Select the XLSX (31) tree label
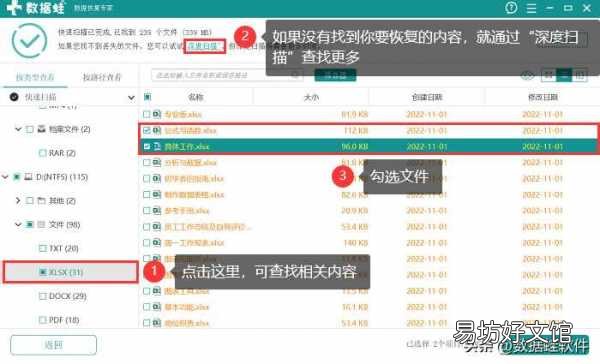Viewport: 600px width, 364px height. click(x=66, y=272)
